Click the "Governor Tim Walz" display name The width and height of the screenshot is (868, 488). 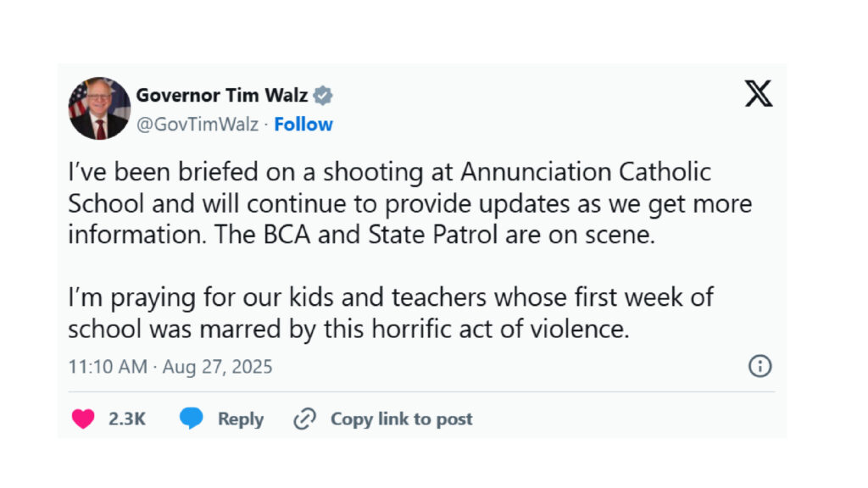tap(221, 95)
